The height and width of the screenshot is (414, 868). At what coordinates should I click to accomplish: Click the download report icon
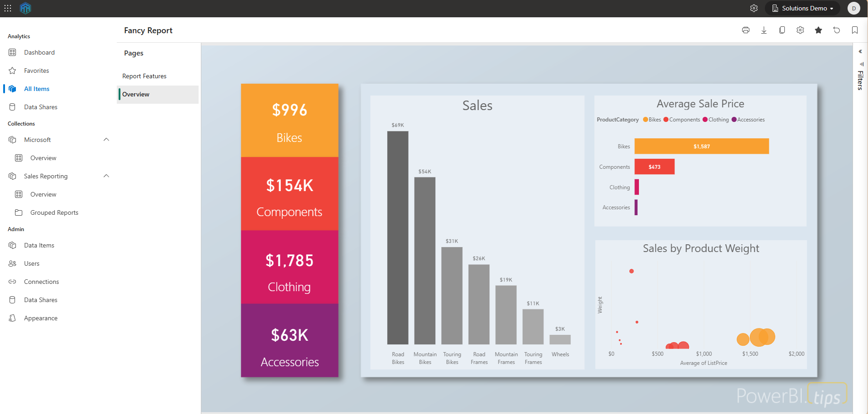point(763,30)
